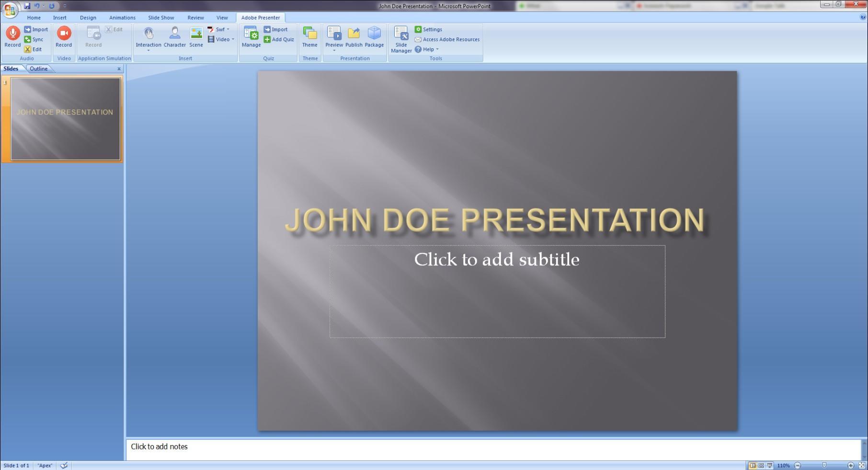Import audio in the Audio group
Image resolution: width=868 pixels, height=470 pixels.
(x=36, y=29)
